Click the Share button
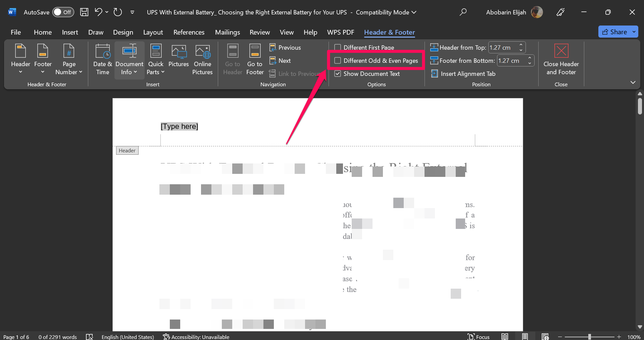Screen dimensions: 644x340 pos(614,32)
